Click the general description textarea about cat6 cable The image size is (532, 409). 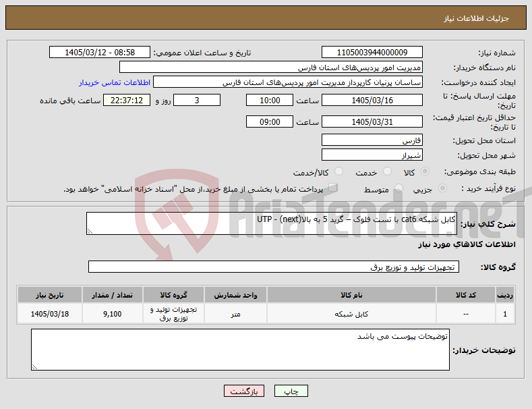pos(272,223)
